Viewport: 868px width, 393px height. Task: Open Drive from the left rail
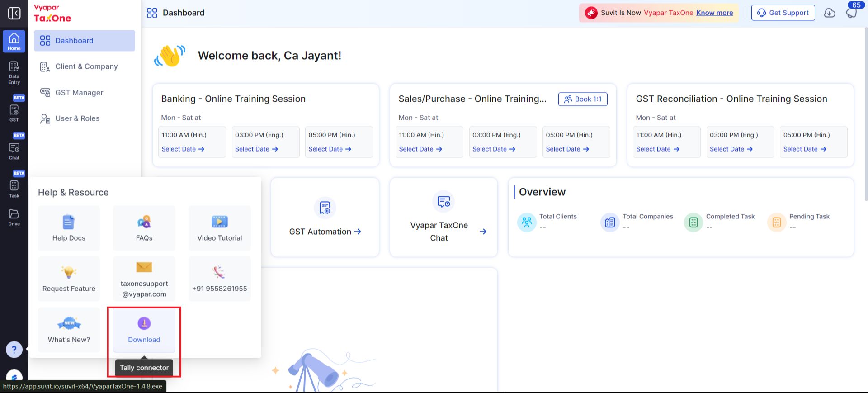pos(14,217)
